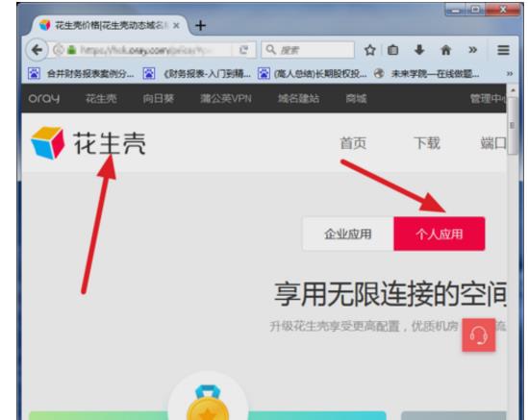Click the oray logo in top navigation
Viewport: 528px width, 420px height.
44,98
